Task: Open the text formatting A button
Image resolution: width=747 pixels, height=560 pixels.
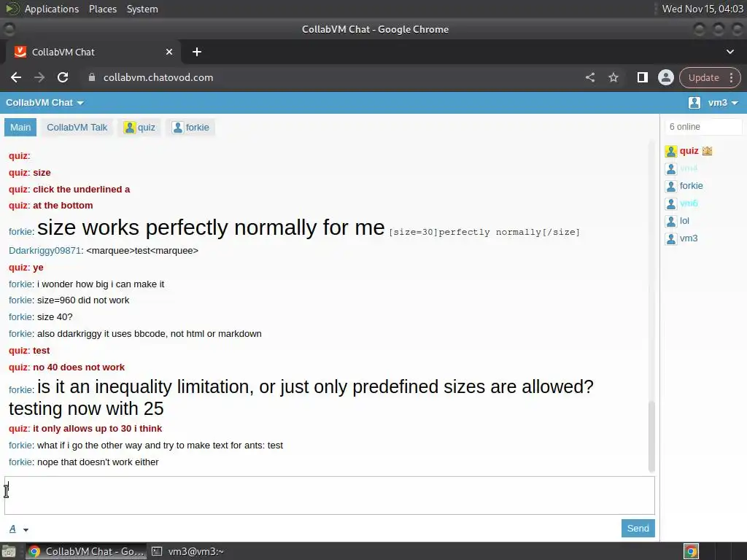Action: click(13, 529)
